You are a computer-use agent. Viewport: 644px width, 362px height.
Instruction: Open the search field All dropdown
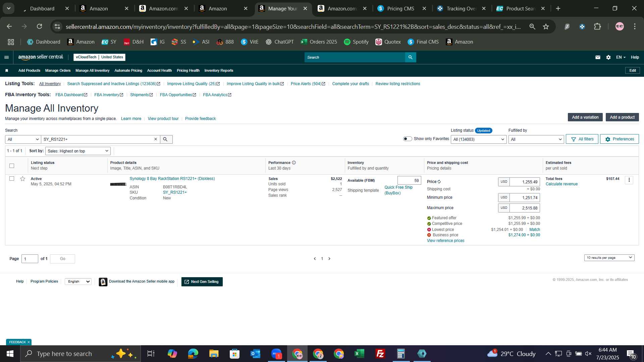(x=23, y=139)
